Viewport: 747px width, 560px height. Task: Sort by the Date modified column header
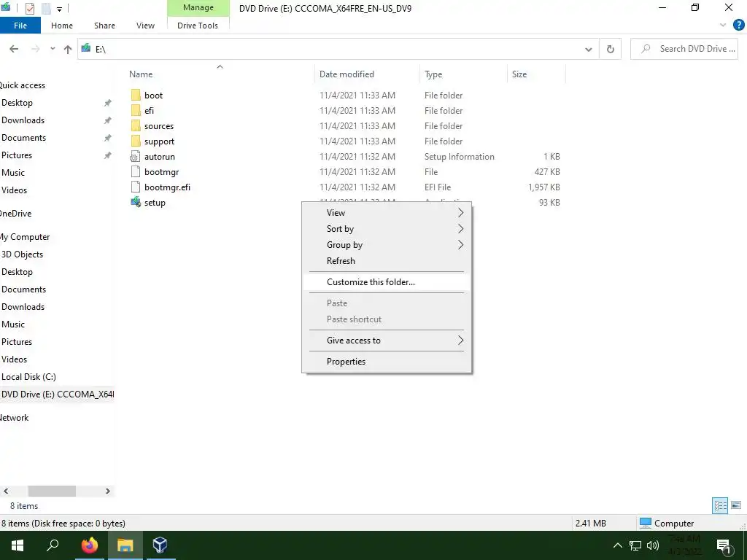(x=347, y=74)
